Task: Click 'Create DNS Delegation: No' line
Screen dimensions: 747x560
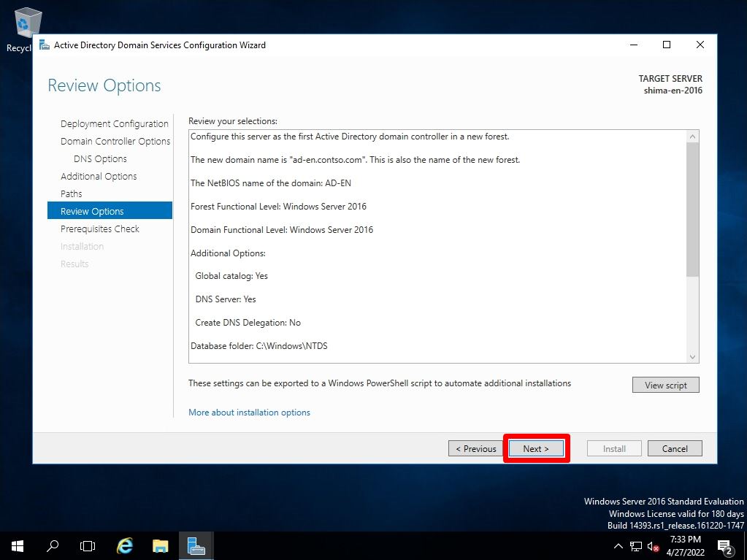Action: pyautogui.click(x=248, y=323)
